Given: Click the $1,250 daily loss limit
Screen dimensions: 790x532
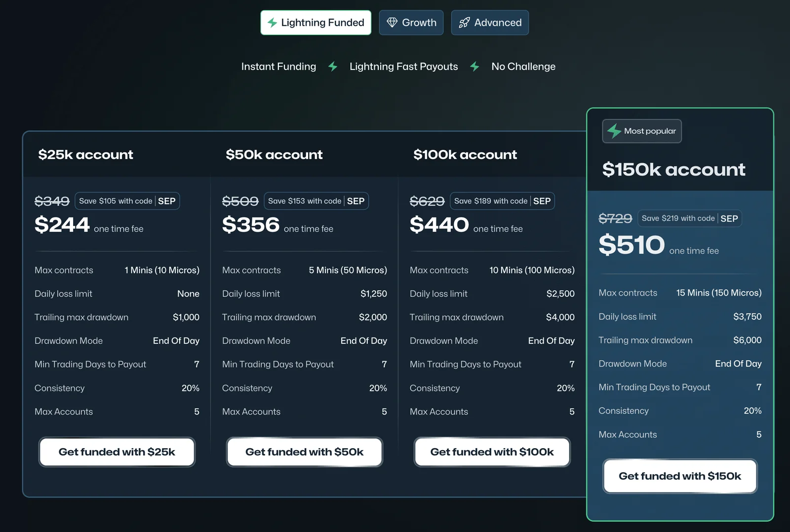Looking at the screenshot, I should (374, 294).
